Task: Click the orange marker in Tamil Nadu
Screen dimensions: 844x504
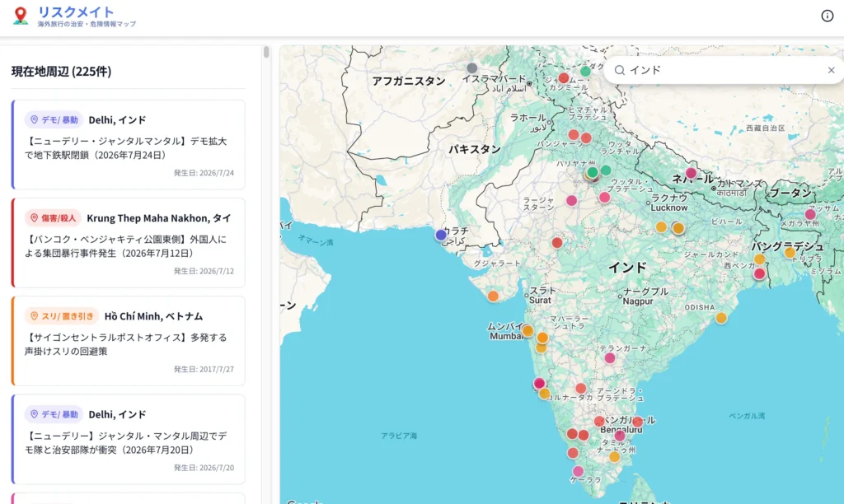Action: click(614, 457)
